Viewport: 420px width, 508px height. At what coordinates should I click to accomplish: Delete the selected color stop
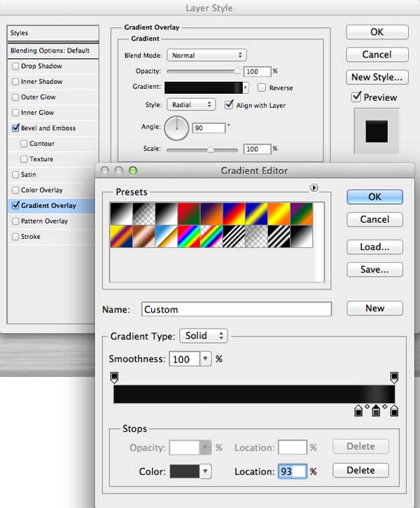(360, 470)
